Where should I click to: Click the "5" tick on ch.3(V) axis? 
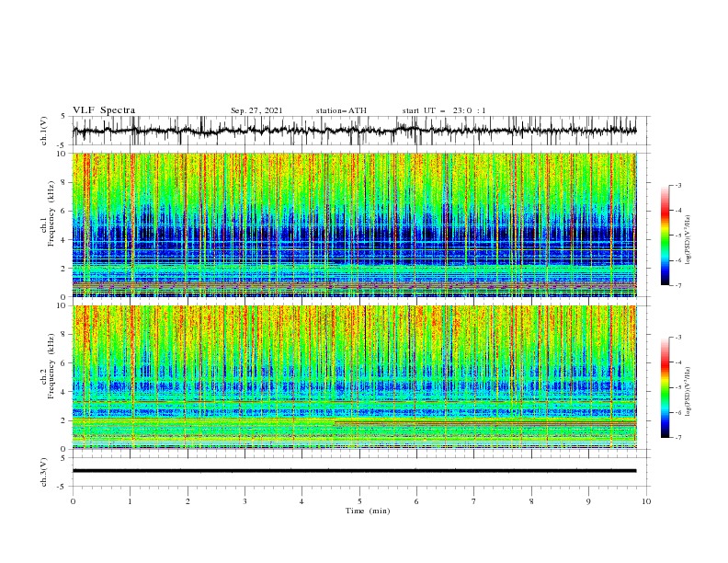pos(63,458)
